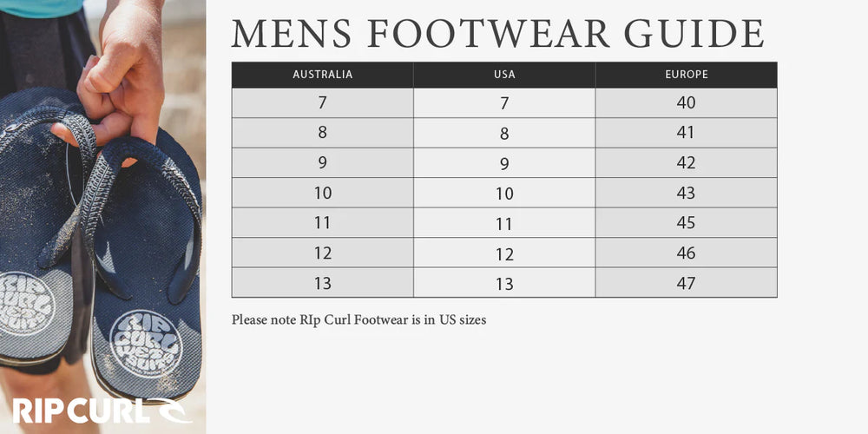
Task: Click the US sizes note text
Action: click(358, 320)
